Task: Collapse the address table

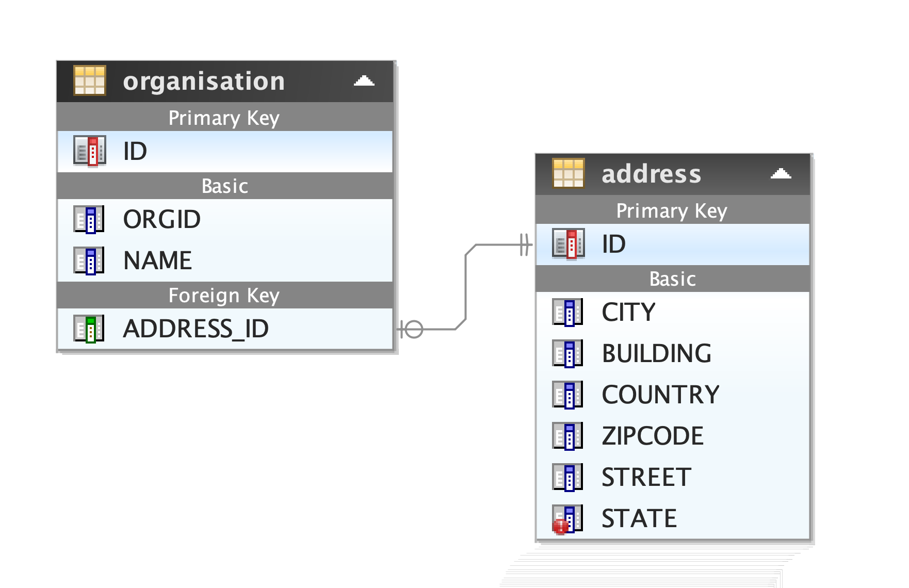Action: [781, 174]
